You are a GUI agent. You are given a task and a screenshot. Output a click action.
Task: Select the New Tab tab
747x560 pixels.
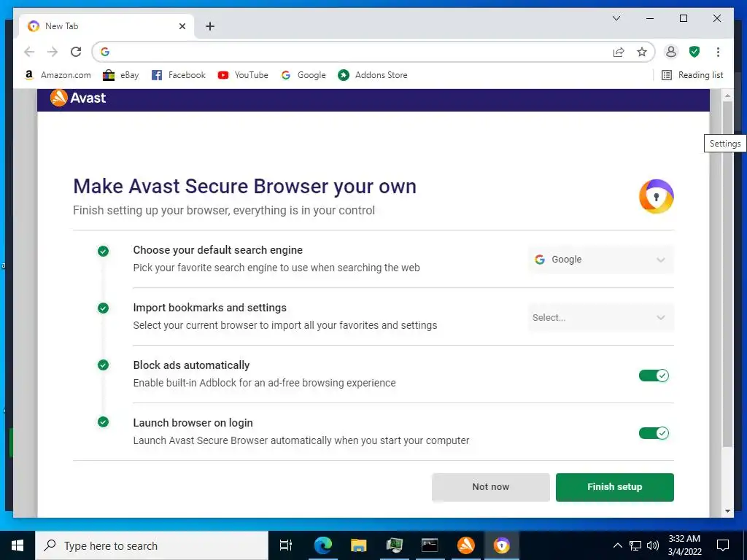[x=107, y=26]
